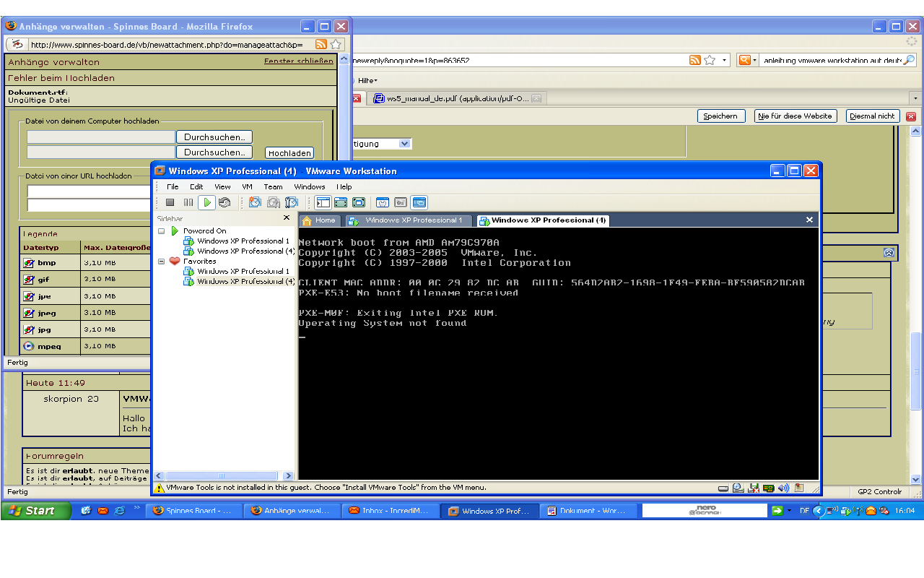Open the VM menu in VMware

(247, 186)
